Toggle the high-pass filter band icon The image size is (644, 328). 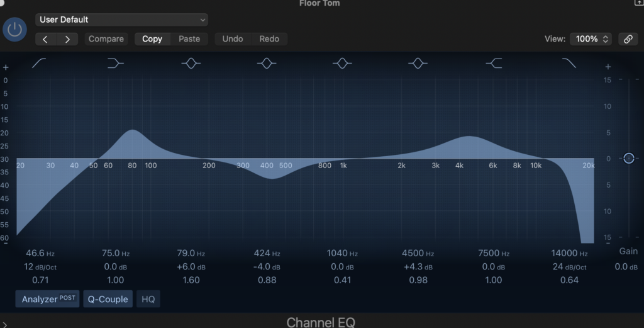[39, 63]
